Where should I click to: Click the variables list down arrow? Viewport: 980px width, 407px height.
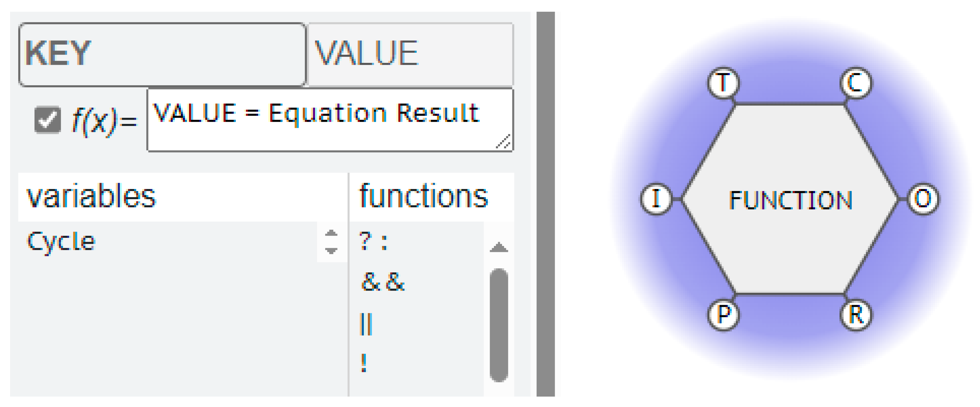coord(331,251)
